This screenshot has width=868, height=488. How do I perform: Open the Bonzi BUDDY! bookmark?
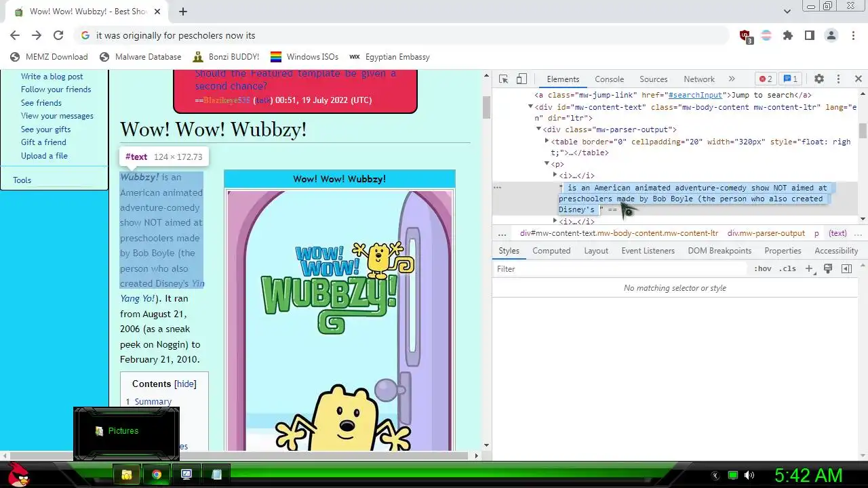point(226,57)
